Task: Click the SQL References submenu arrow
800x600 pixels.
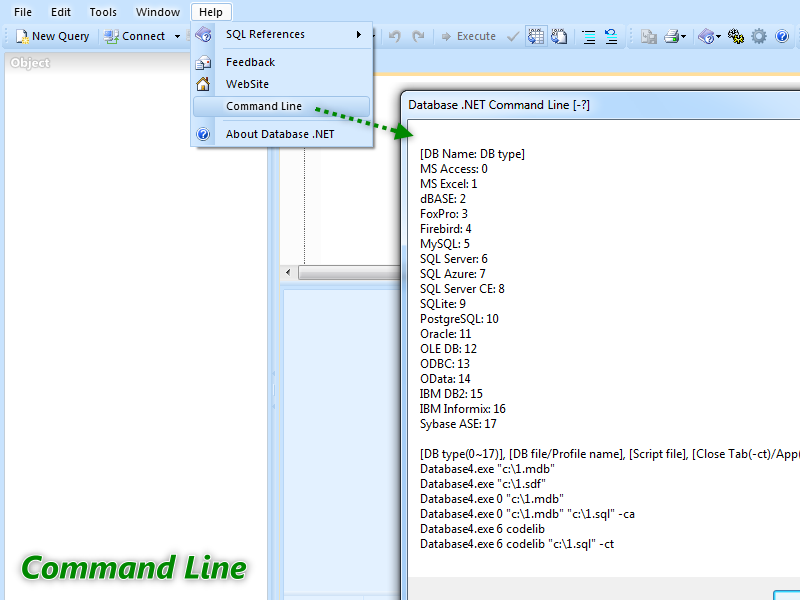Action: [x=359, y=34]
